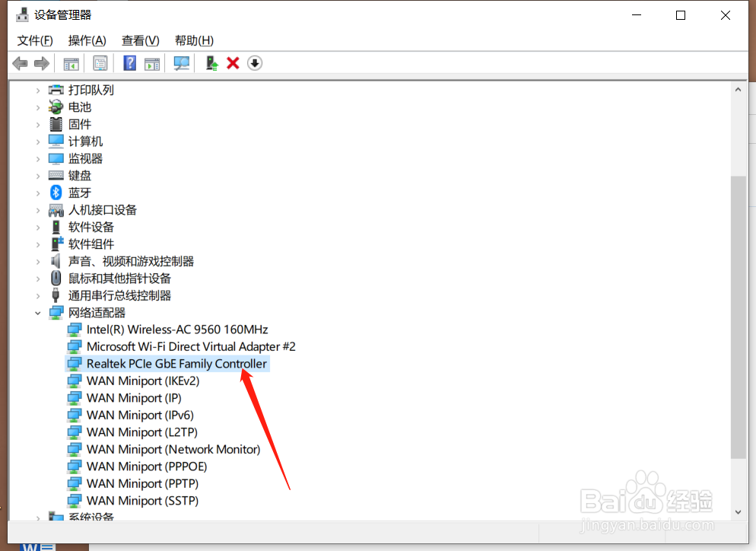Select the 电池 battery icon
Screen dimensions: 756x551
point(56,107)
